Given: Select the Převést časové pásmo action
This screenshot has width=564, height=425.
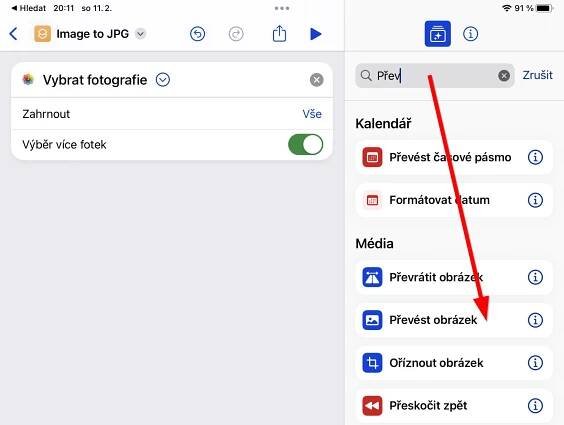Looking at the screenshot, I should pos(454,157).
